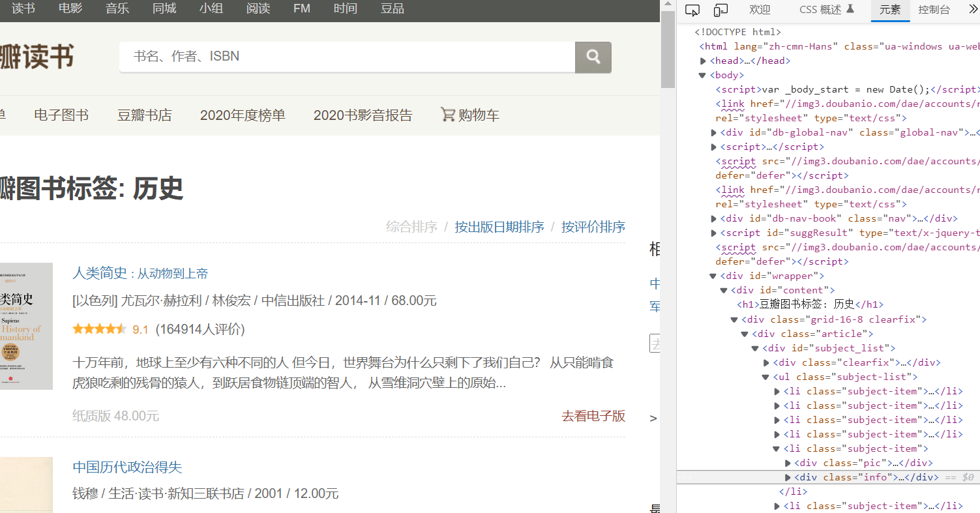Click the 书名、作者、ISBN search field
This screenshot has height=513, width=980.
tap(347, 57)
